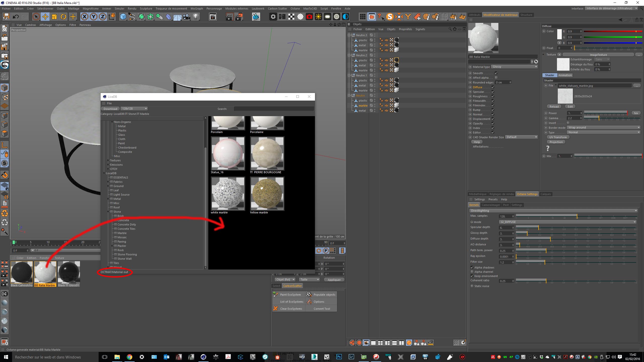Click the Diffuse color swatch
Viewport: 644px width, 362px height.
tap(559, 34)
